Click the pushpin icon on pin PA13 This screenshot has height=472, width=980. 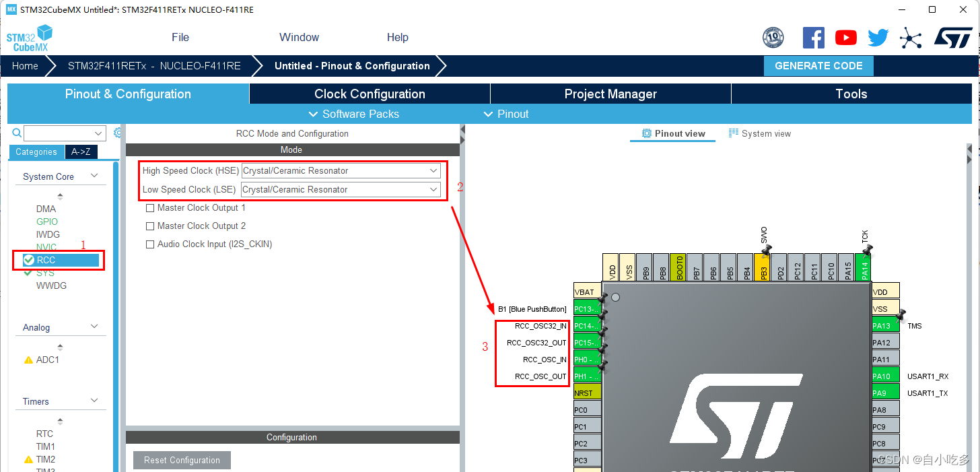(x=901, y=315)
